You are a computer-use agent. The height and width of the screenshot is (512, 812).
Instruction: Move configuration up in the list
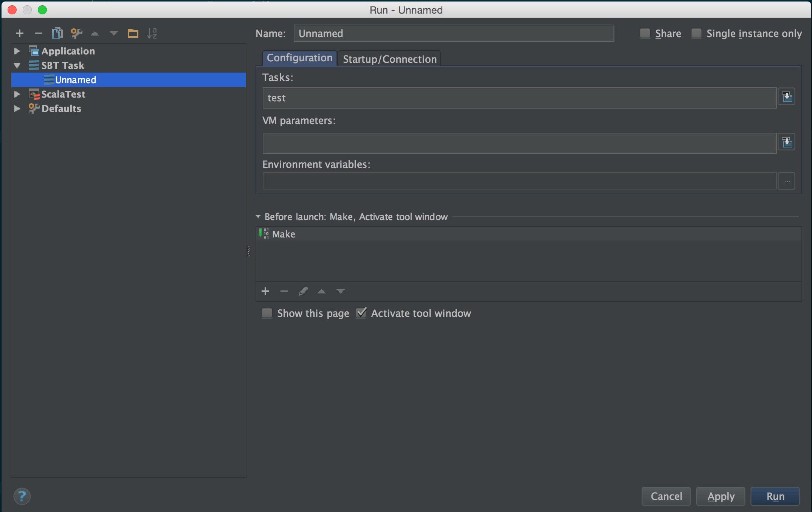(x=95, y=34)
